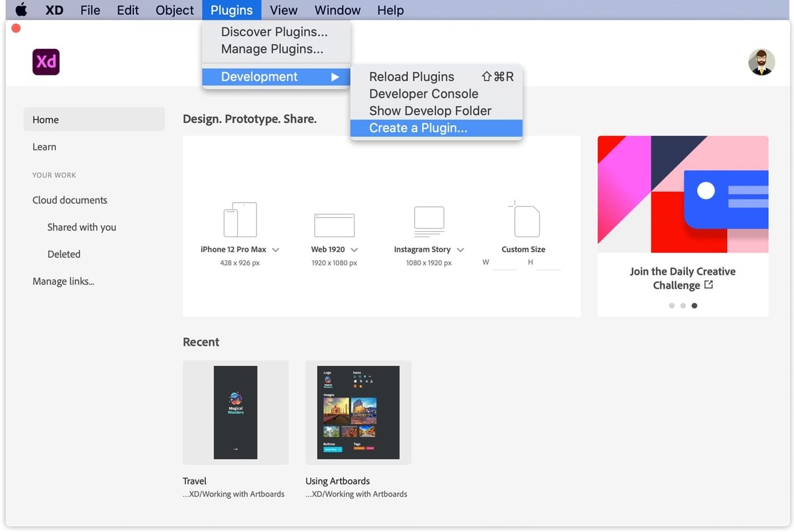Open the profile avatar
The image size is (794, 532).
pyautogui.click(x=762, y=62)
